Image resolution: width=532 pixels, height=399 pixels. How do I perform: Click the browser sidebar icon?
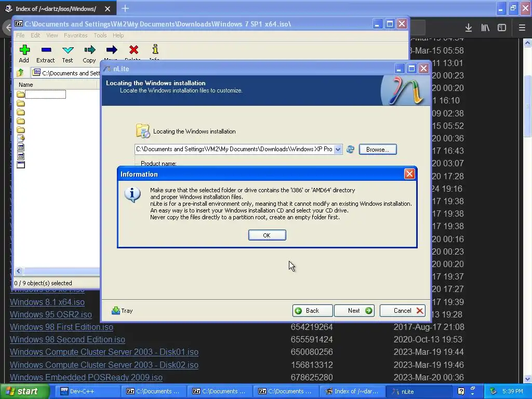click(x=502, y=28)
